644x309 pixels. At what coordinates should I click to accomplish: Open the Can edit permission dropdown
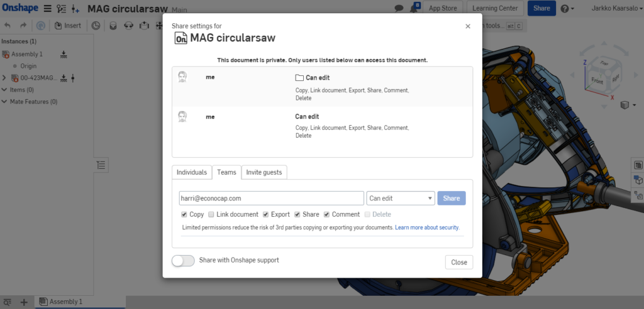(401, 198)
